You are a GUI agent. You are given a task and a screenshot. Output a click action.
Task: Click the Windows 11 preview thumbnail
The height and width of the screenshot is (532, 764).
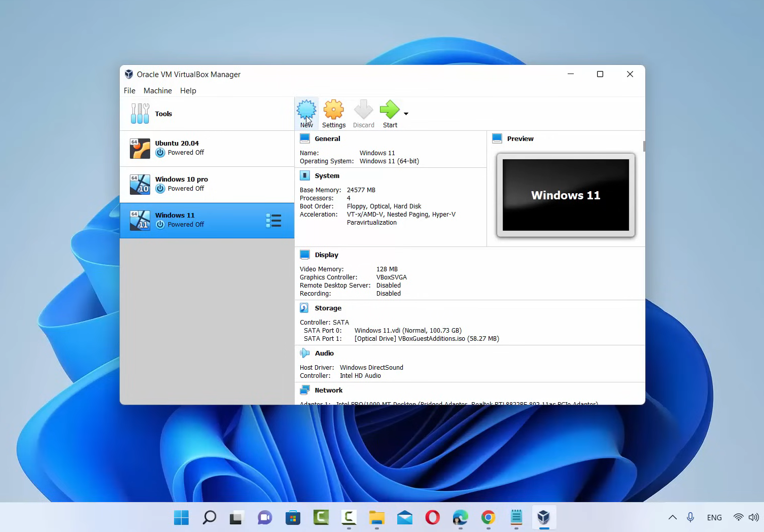click(x=566, y=195)
